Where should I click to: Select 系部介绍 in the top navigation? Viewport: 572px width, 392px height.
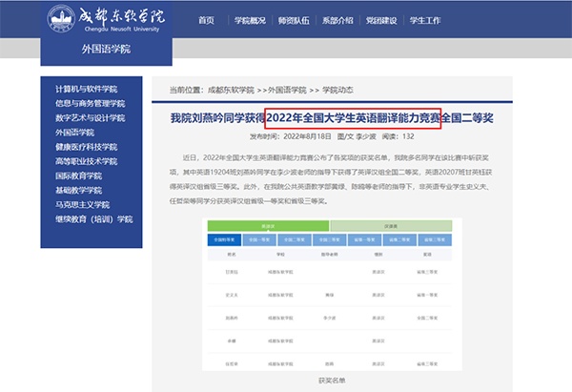[337, 20]
